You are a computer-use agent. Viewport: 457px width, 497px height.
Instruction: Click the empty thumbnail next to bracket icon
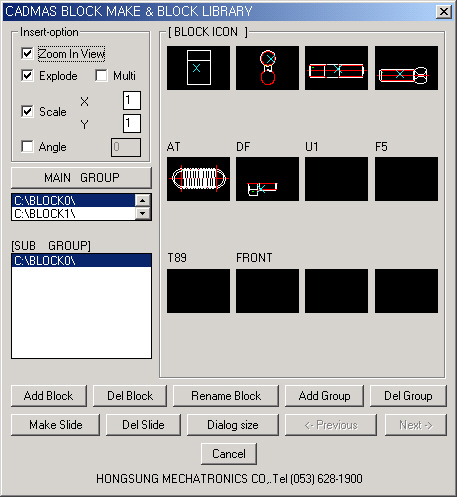336,179
